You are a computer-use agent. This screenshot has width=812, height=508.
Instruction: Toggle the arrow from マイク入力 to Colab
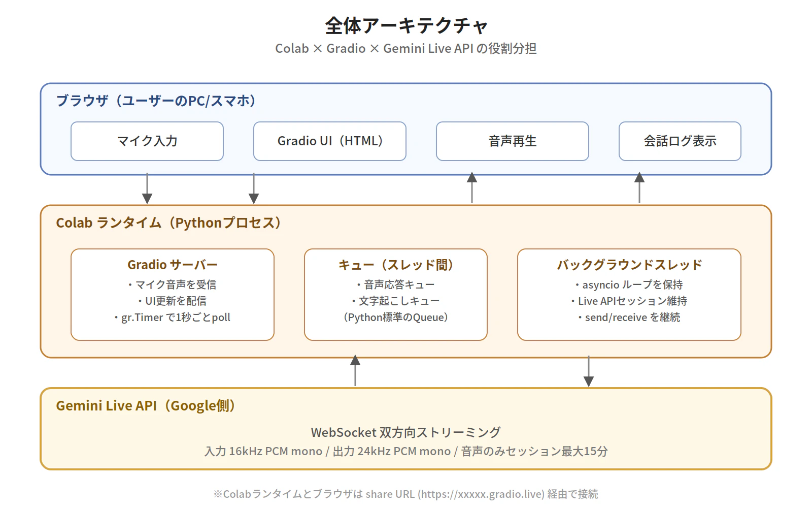click(147, 188)
